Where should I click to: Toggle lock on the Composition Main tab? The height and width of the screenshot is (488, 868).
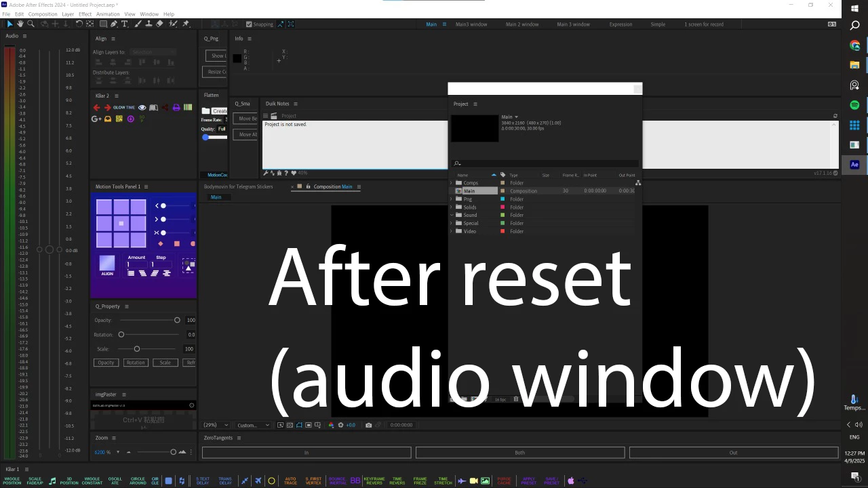click(x=308, y=186)
